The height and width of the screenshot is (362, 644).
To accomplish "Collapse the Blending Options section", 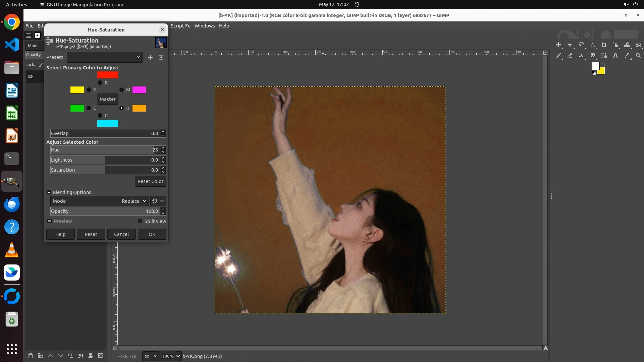I will [49, 192].
